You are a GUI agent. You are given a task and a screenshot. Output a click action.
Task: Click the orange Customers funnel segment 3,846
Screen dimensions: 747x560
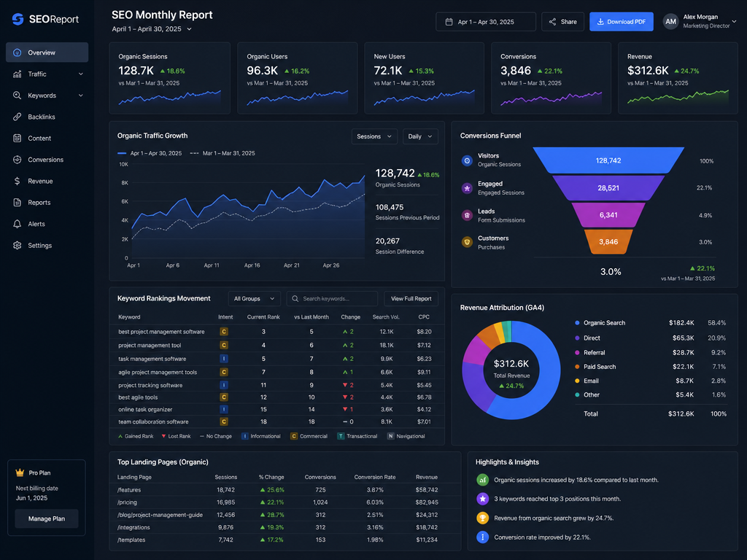pos(608,242)
